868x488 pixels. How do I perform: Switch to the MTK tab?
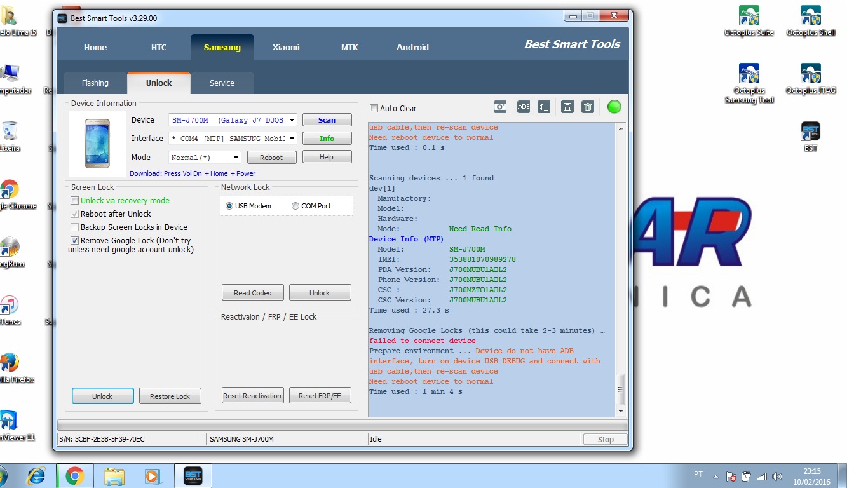click(x=349, y=47)
